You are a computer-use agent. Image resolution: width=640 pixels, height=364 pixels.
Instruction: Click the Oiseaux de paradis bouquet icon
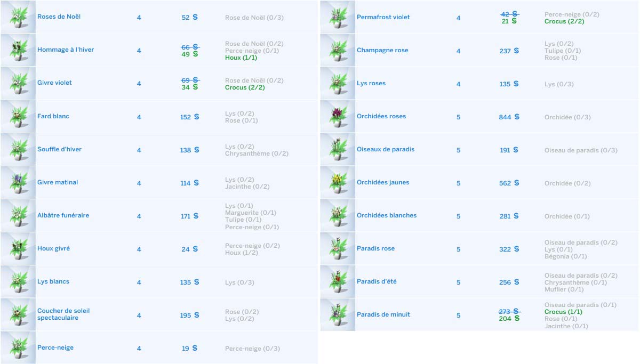click(338, 150)
